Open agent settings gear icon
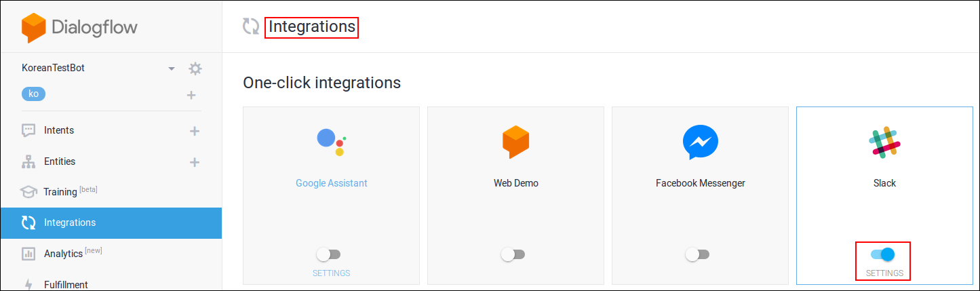Screen dimensions: 980x291 click(x=195, y=69)
